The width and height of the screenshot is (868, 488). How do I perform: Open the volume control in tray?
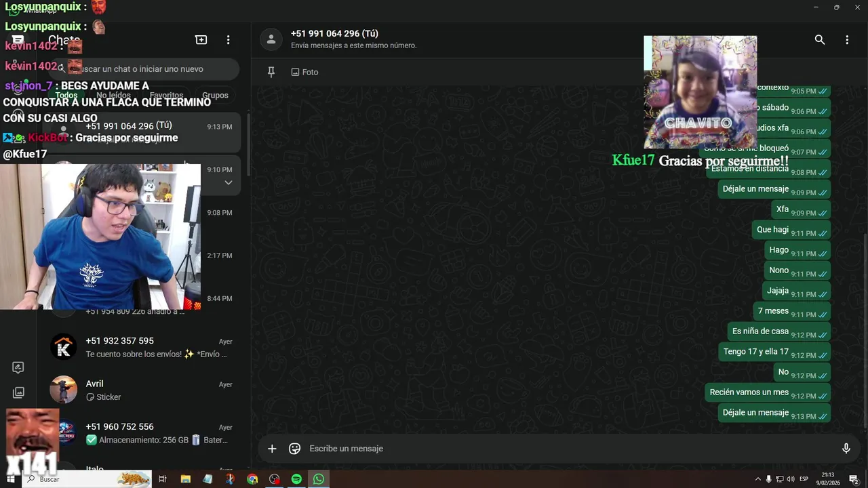[x=791, y=479]
